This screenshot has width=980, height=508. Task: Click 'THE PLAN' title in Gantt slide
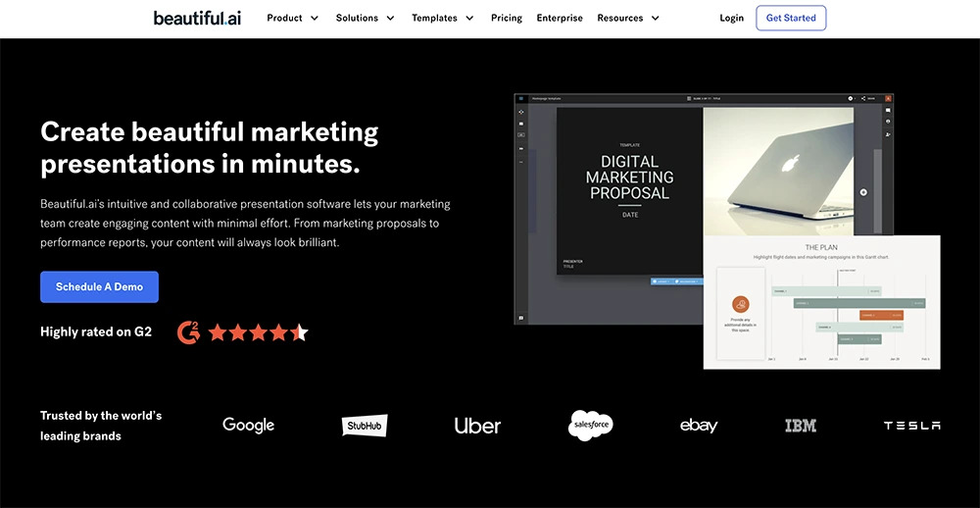point(821,248)
